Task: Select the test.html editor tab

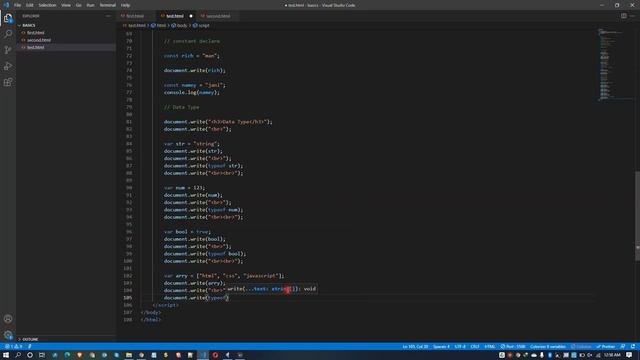Action: (x=175, y=16)
